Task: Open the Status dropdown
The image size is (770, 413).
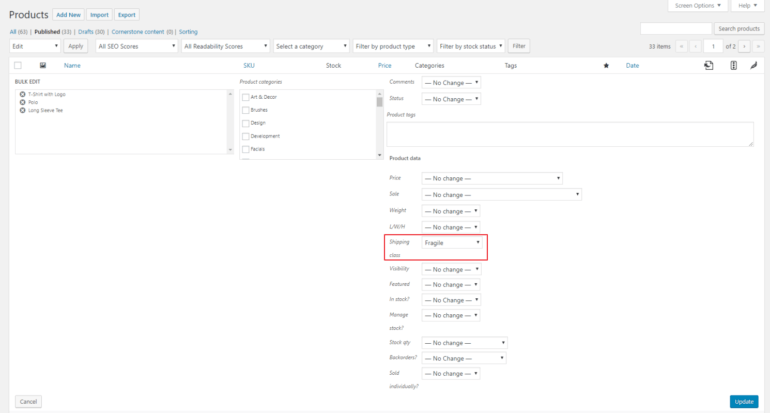Action: click(451, 99)
